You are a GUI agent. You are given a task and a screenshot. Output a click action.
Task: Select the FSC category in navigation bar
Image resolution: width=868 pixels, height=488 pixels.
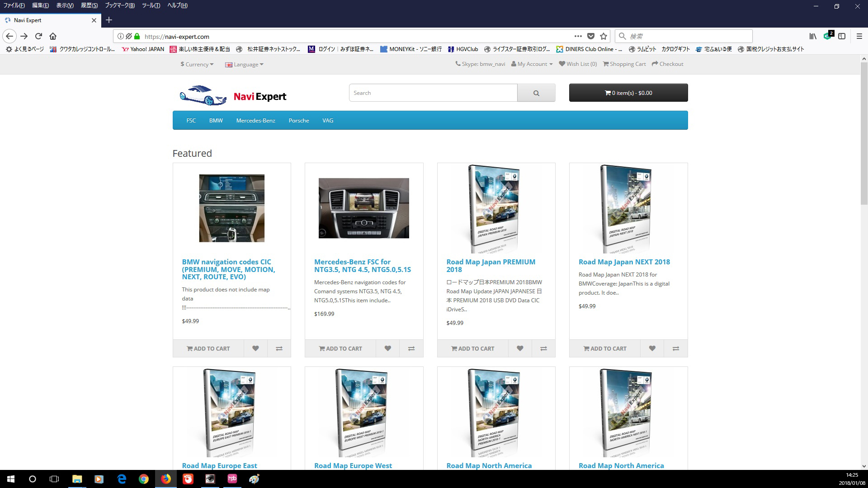point(191,121)
